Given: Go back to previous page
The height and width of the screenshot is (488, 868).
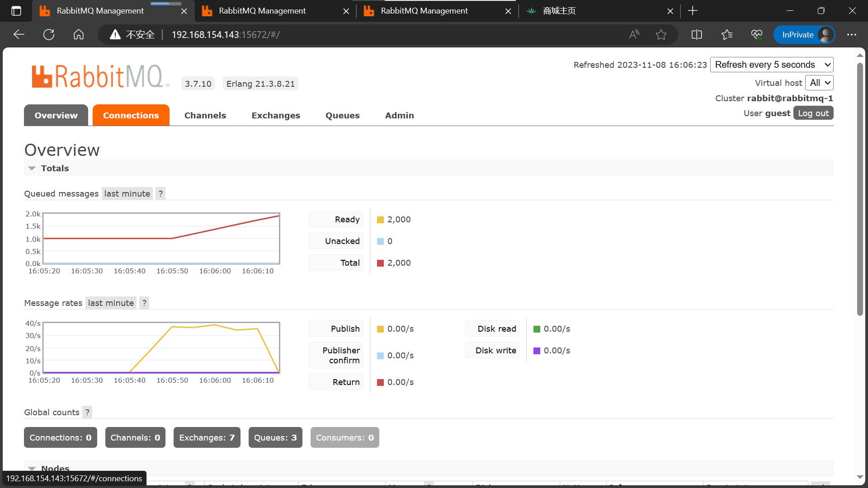Looking at the screenshot, I should point(19,35).
